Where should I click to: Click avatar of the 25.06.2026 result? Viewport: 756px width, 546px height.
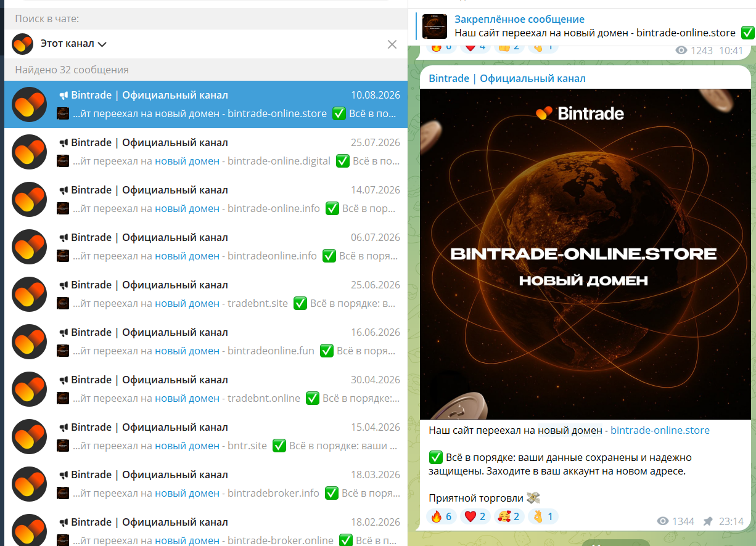[30, 294]
